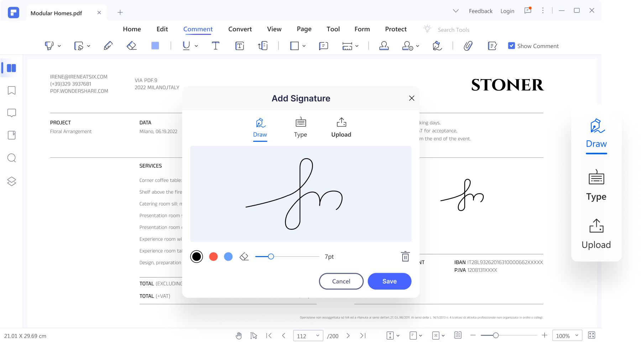Open the bookmarks panel in left sidebar
This screenshot has width=644, height=343.
[x=12, y=90]
